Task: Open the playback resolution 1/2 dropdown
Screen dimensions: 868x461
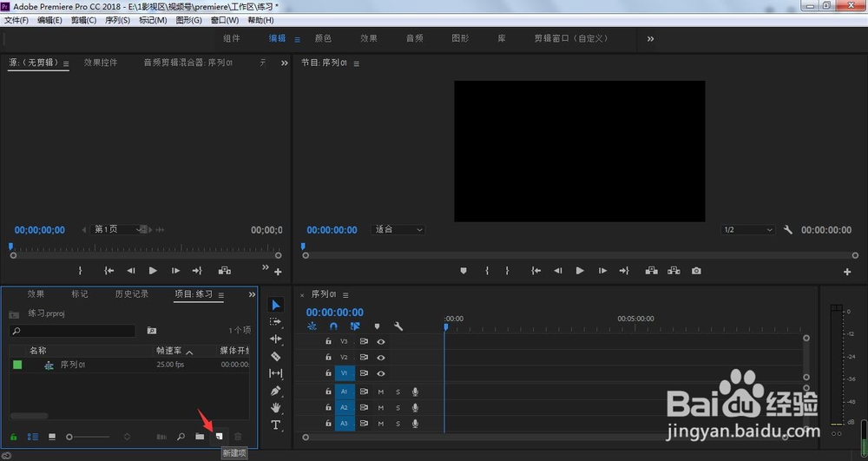Action: coord(748,230)
